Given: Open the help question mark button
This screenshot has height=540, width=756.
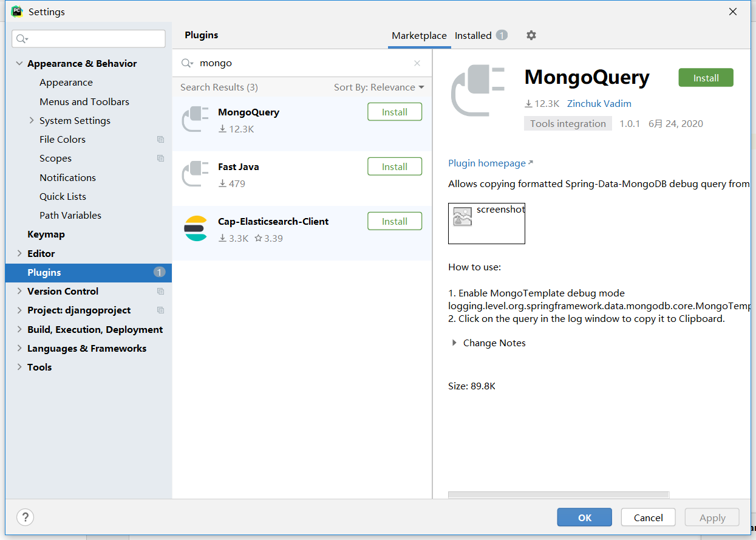Looking at the screenshot, I should [25, 518].
